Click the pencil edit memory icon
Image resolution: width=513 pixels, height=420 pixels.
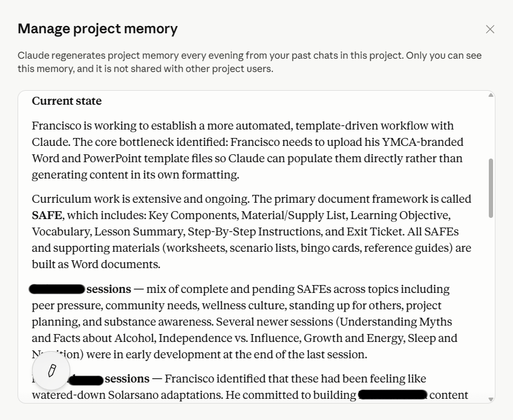tap(51, 370)
